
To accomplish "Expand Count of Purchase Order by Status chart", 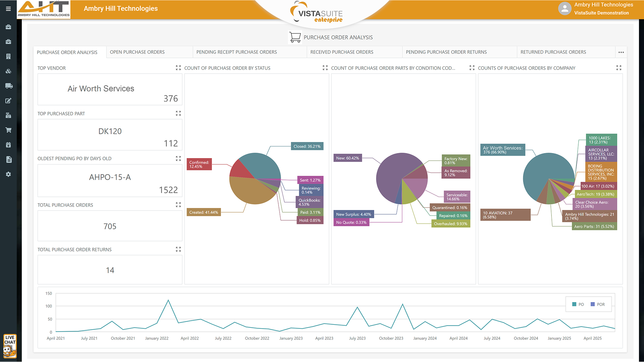I will click(x=325, y=68).
